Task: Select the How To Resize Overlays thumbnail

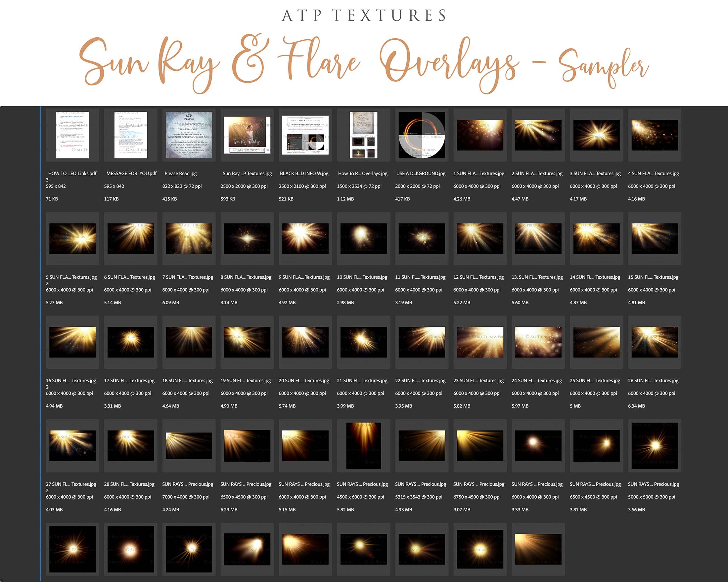Action: pyautogui.click(x=363, y=135)
